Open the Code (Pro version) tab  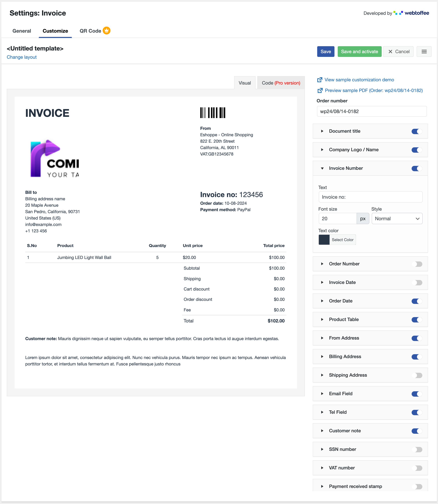[281, 83]
